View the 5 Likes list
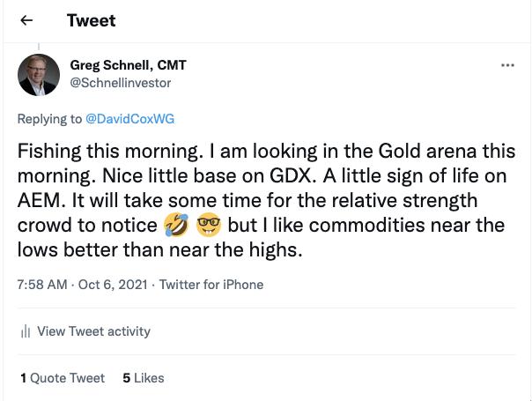Screen dimensions: 532x401 (x=144, y=378)
